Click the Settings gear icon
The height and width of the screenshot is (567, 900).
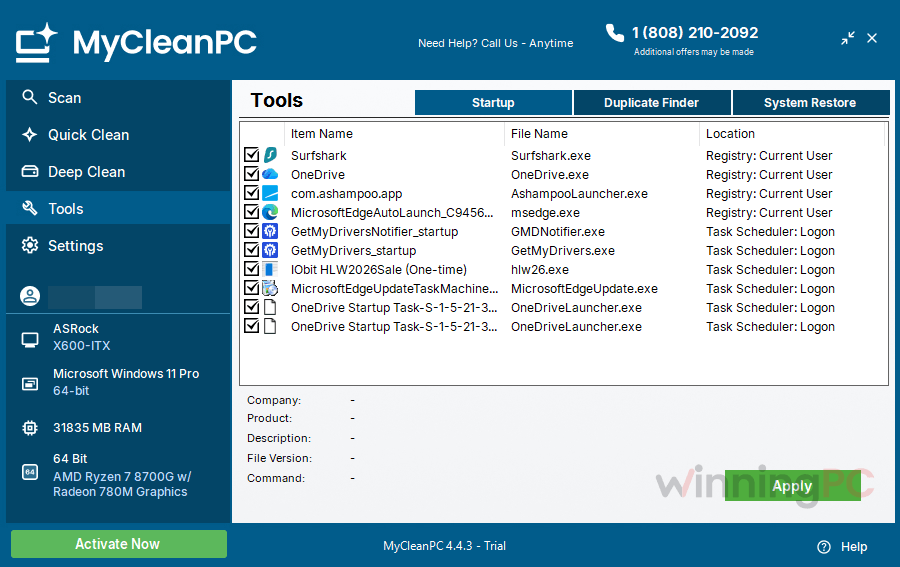coord(29,246)
